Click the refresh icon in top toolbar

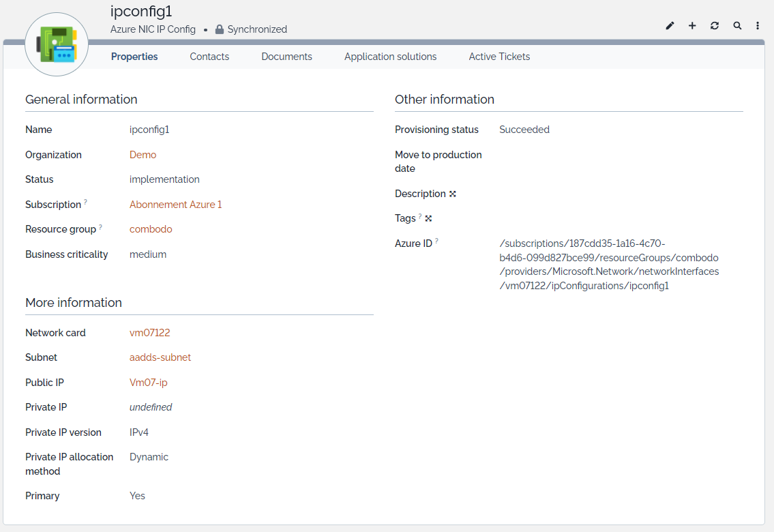[x=714, y=26]
